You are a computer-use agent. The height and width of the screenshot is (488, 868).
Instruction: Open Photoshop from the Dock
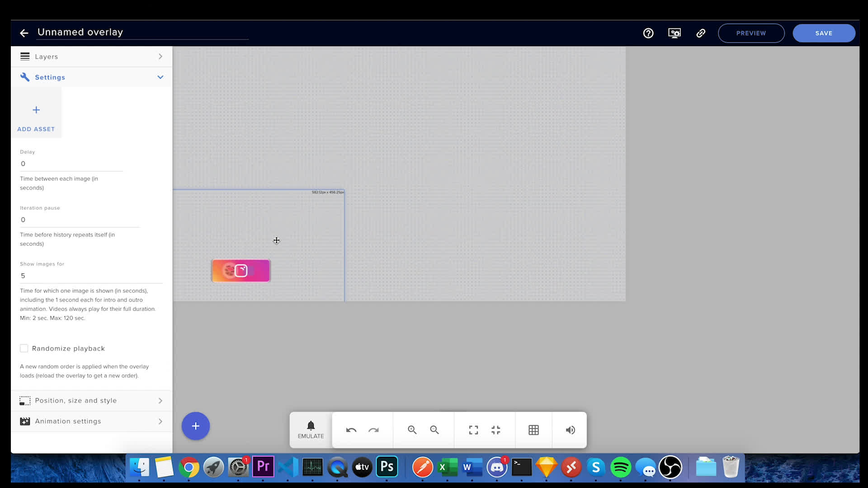tap(387, 467)
